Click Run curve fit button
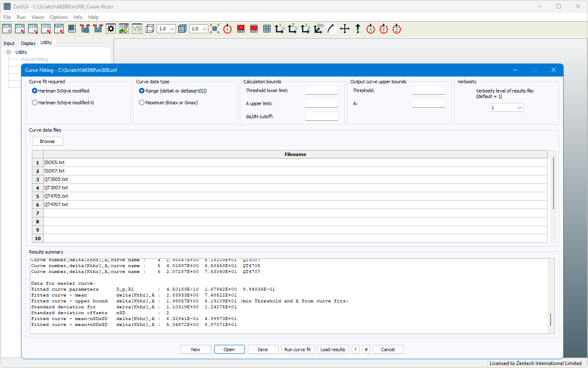 (298, 349)
